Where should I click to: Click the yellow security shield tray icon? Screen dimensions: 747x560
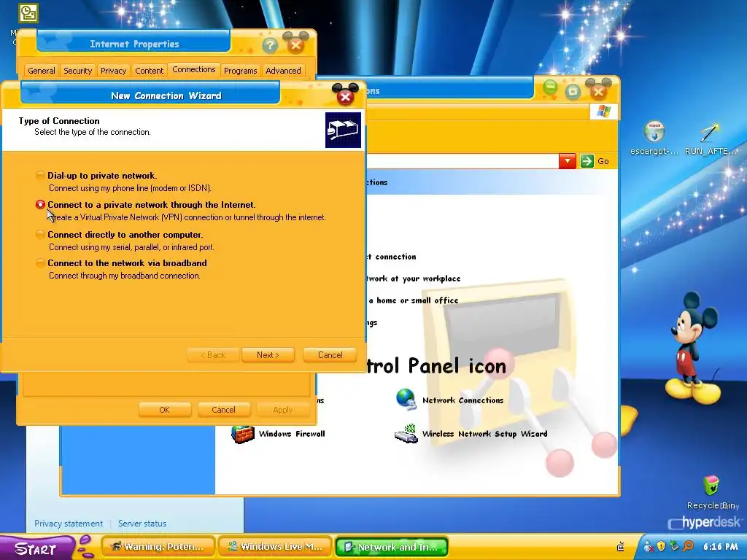click(x=661, y=546)
